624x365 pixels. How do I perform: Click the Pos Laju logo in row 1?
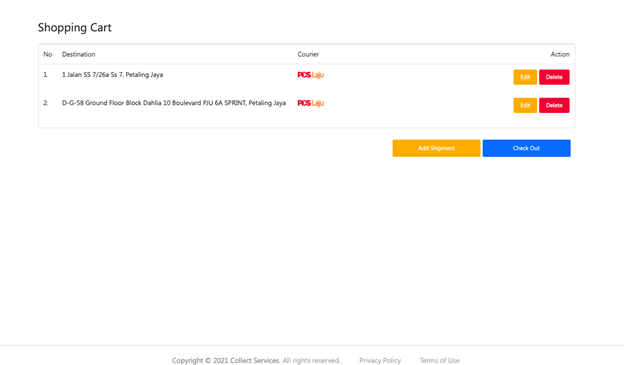(310, 75)
